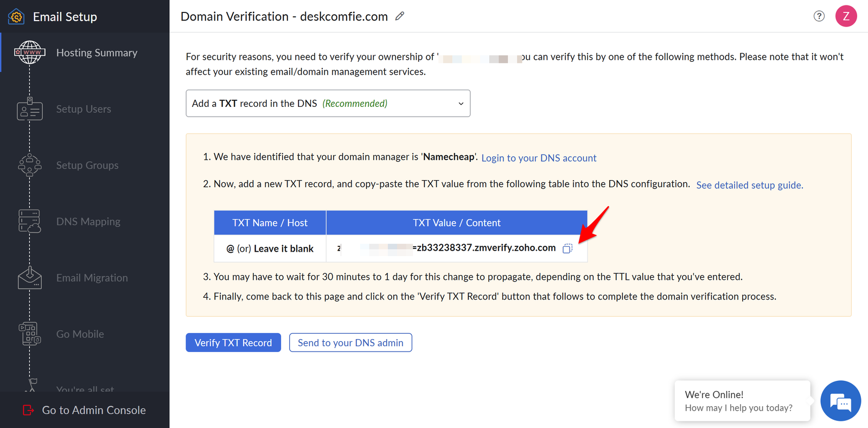Open Login to your DNS account link
This screenshot has width=868, height=428.
(539, 158)
